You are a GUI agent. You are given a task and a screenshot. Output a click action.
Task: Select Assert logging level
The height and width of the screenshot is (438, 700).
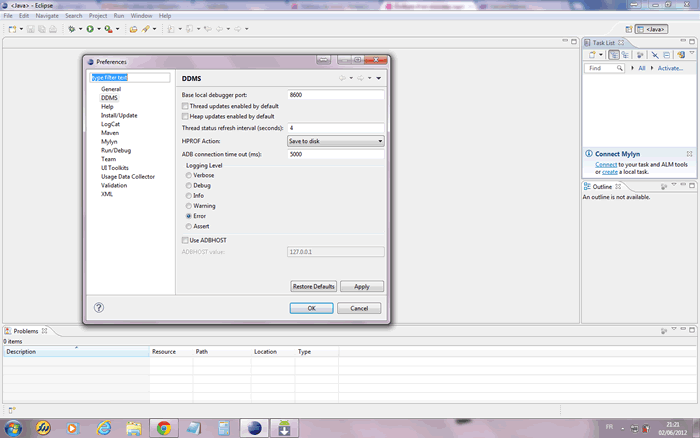[x=189, y=226]
